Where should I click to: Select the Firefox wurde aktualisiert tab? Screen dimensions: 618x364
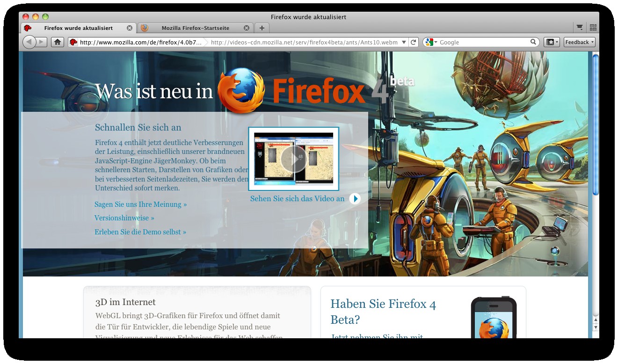pos(79,28)
